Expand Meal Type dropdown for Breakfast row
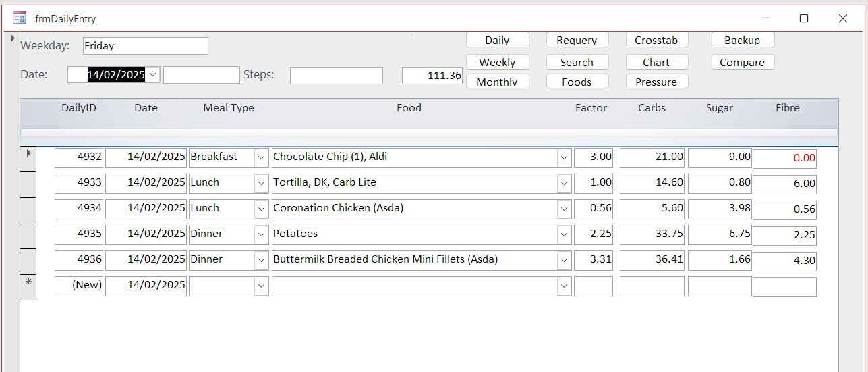868x372 pixels. click(x=261, y=157)
